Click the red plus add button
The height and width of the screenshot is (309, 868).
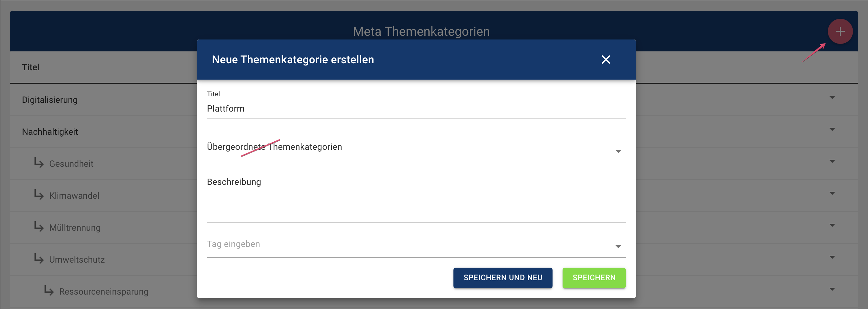pos(840,31)
